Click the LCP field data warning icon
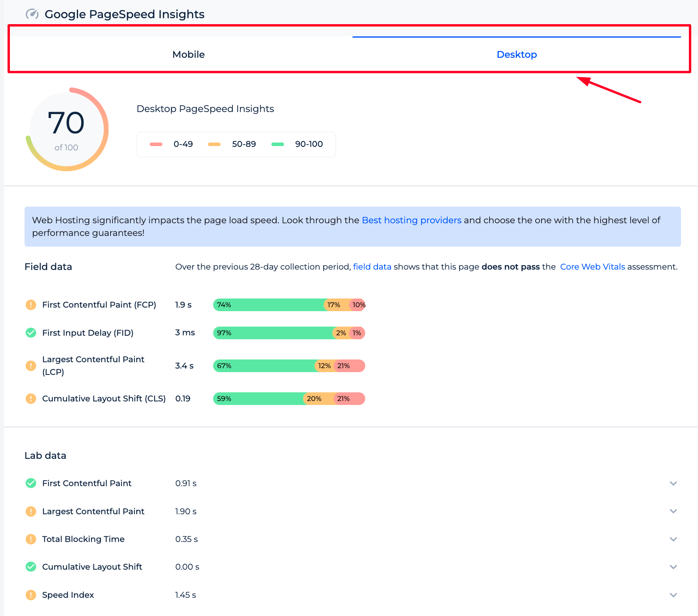Viewport: 698px width, 616px height. (x=31, y=366)
